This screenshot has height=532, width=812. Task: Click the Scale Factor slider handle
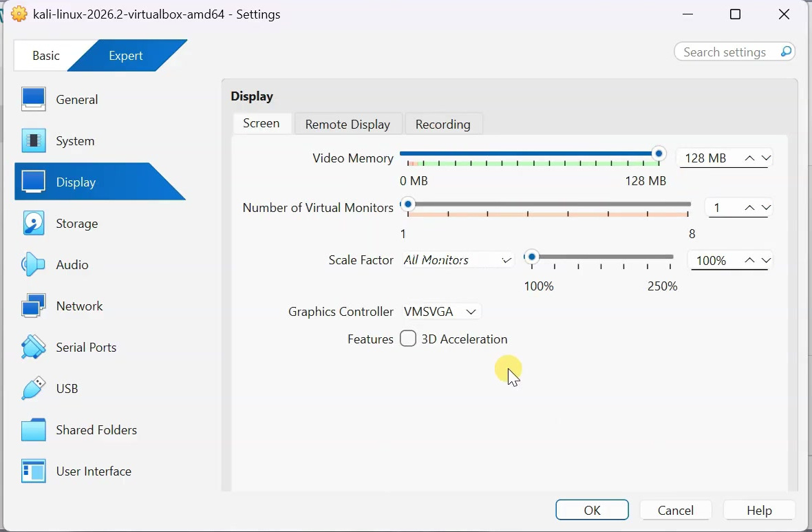[531, 257]
